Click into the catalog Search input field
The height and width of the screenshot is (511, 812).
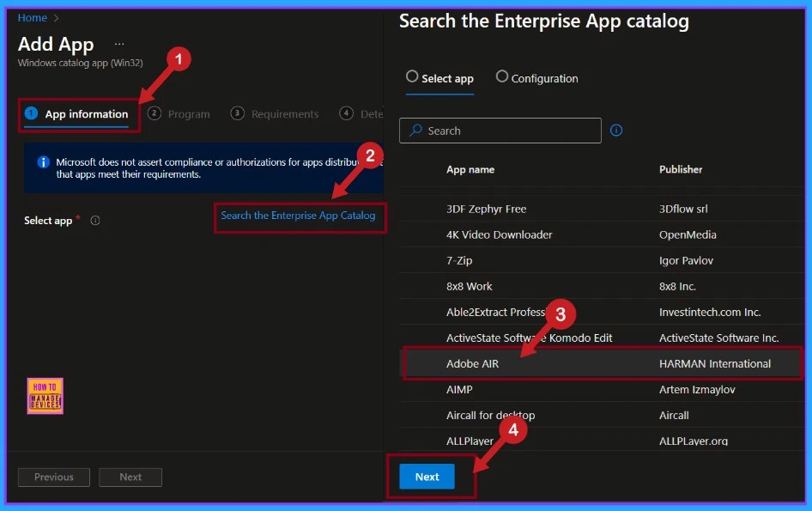point(500,131)
